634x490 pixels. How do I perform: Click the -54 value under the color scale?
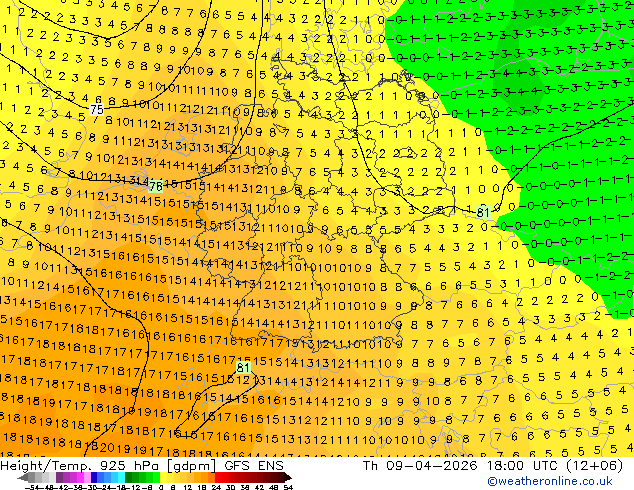pyautogui.click(x=32, y=488)
